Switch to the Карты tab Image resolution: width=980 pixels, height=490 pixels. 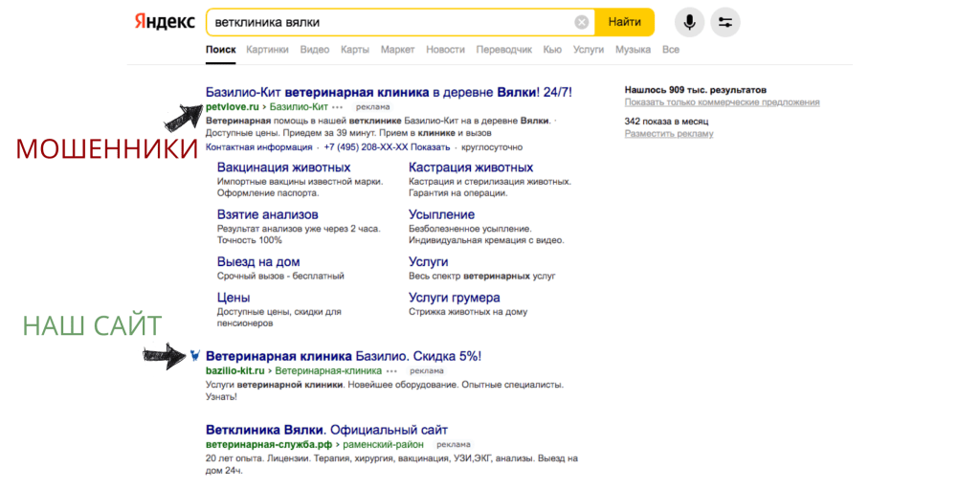click(x=354, y=50)
